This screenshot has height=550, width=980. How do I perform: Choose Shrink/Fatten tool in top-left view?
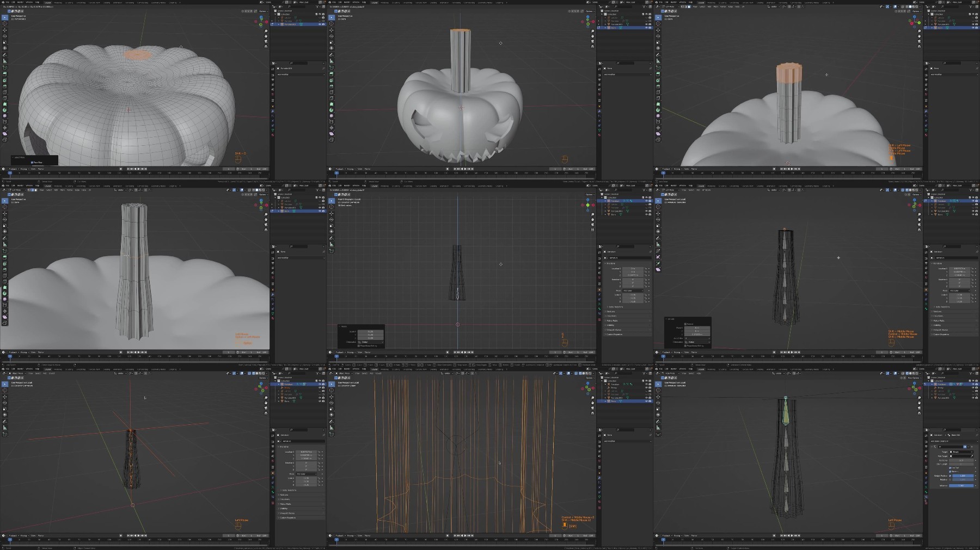tap(5, 128)
